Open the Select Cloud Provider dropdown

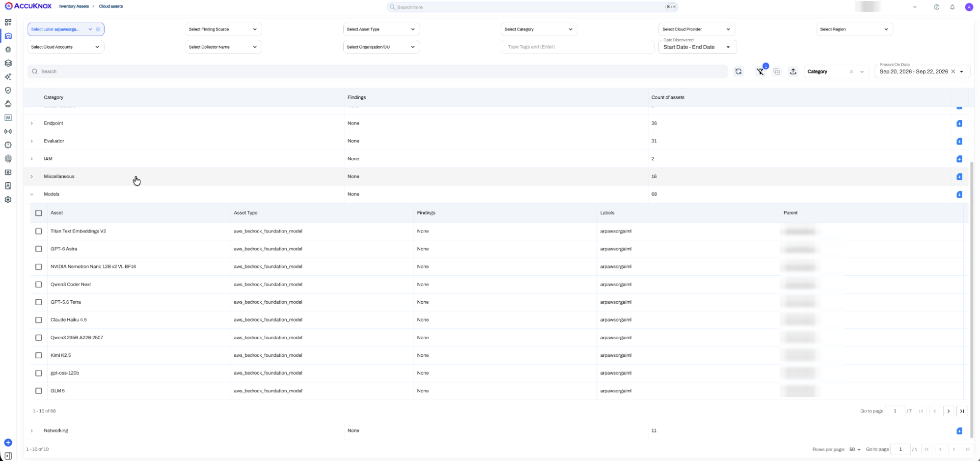click(x=697, y=29)
